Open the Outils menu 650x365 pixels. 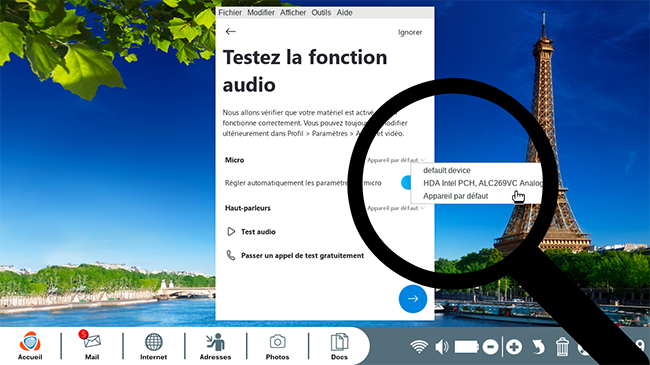tap(321, 12)
